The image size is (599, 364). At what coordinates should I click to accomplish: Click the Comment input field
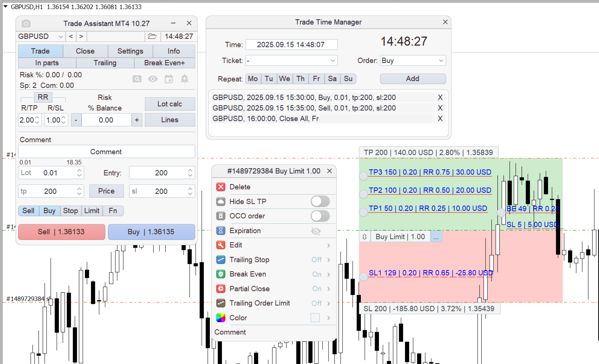pos(106,152)
